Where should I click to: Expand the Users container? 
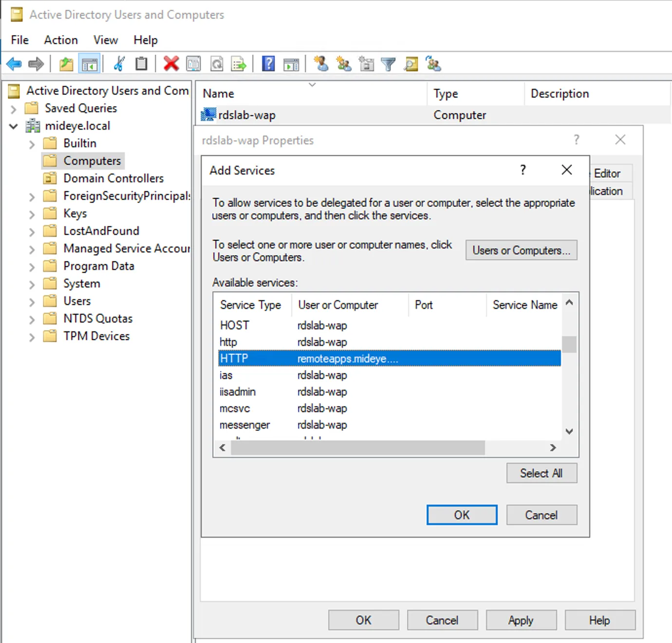pyautogui.click(x=31, y=301)
